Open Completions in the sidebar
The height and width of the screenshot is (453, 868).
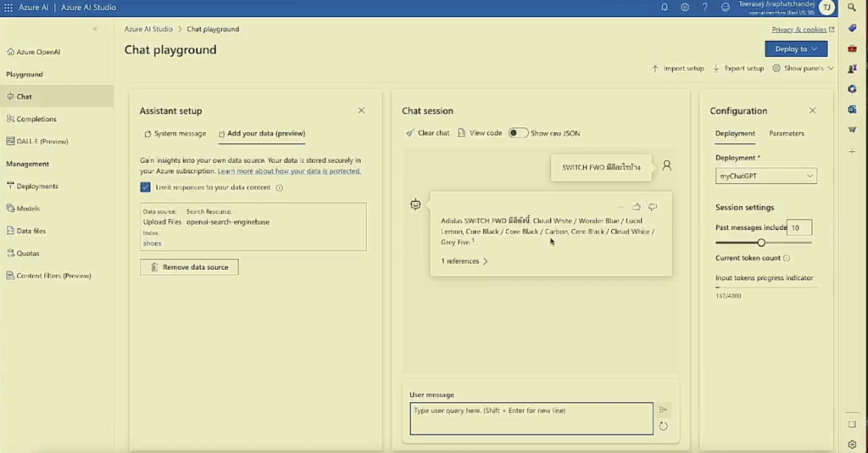31,119
